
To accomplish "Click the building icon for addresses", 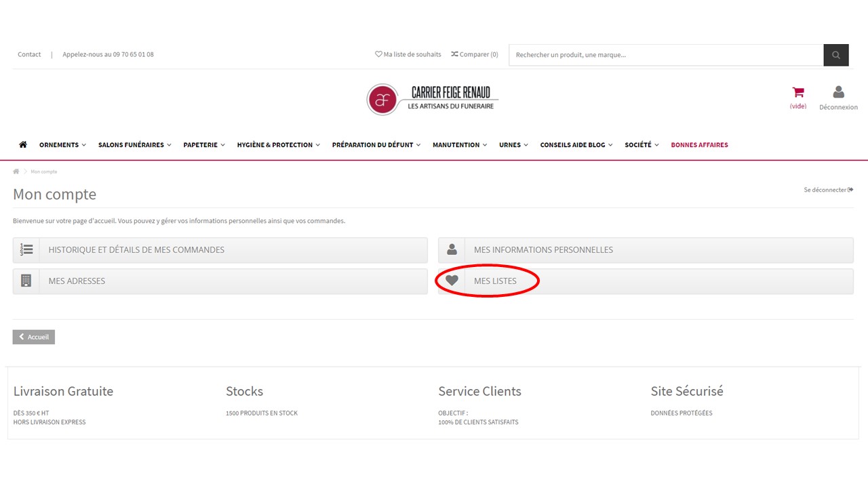I will 26,281.
